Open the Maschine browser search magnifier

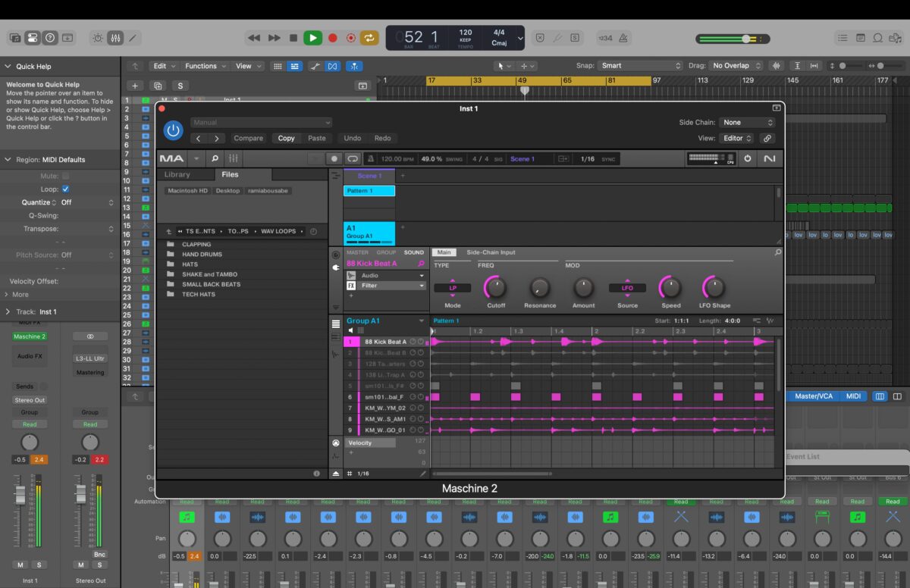[x=215, y=158]
